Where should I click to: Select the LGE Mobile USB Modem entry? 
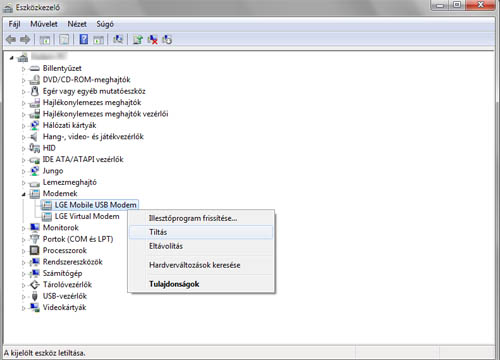pyautogui.click(x=96, y=205)
